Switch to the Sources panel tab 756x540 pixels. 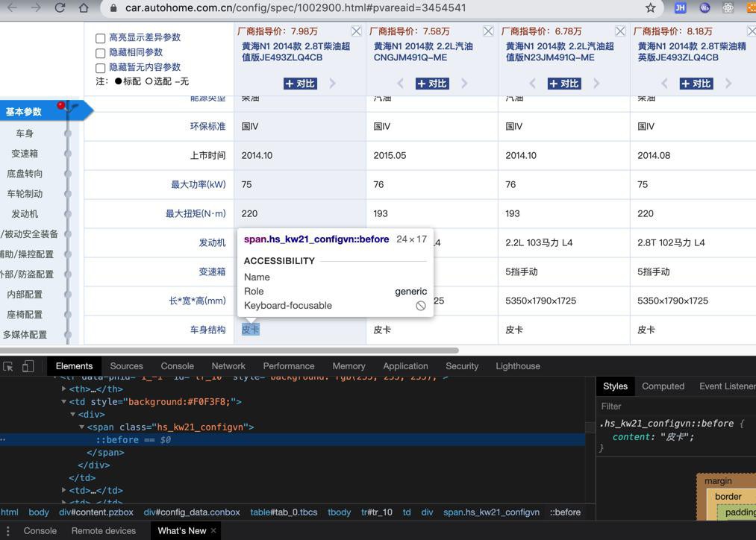(126, 366)
